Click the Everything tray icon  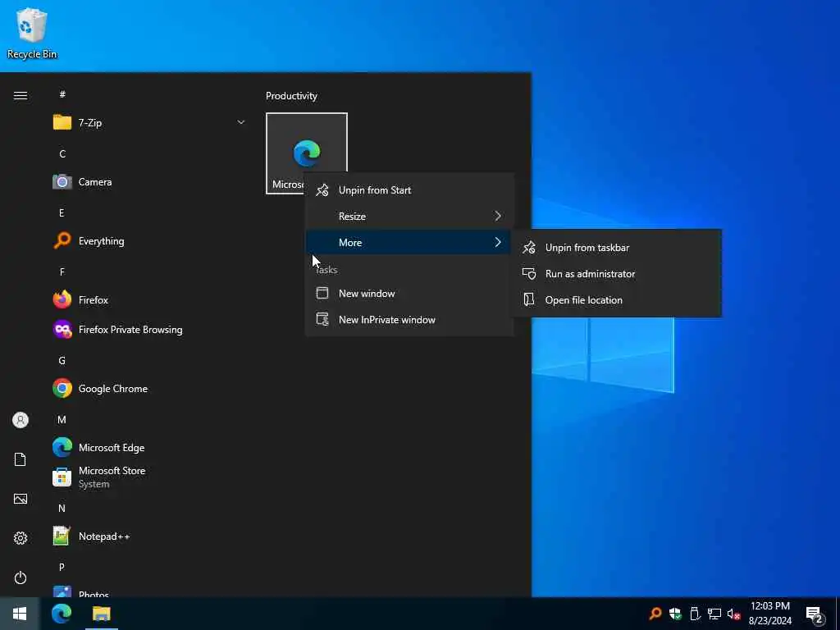pos(655,614)
